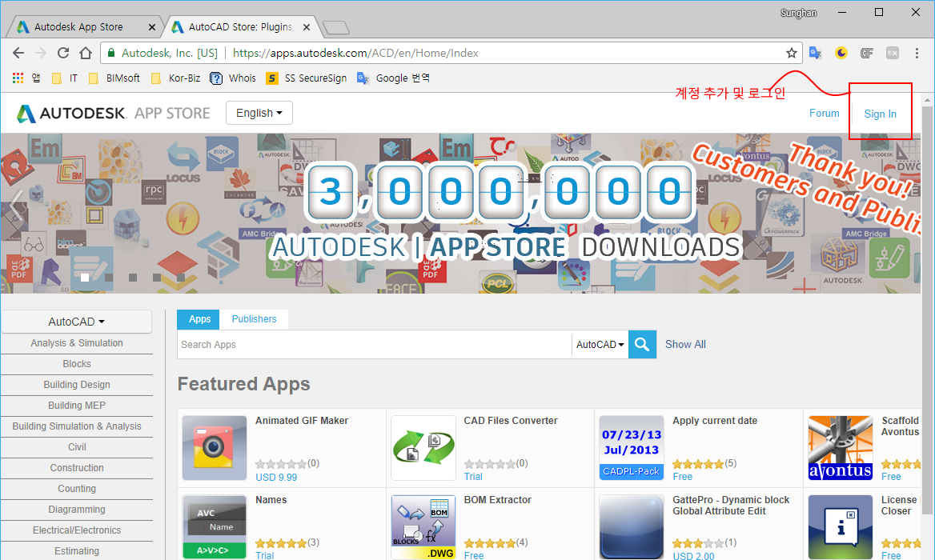Open the Forum link
The image size is (935, 560).
pos(824,114)
